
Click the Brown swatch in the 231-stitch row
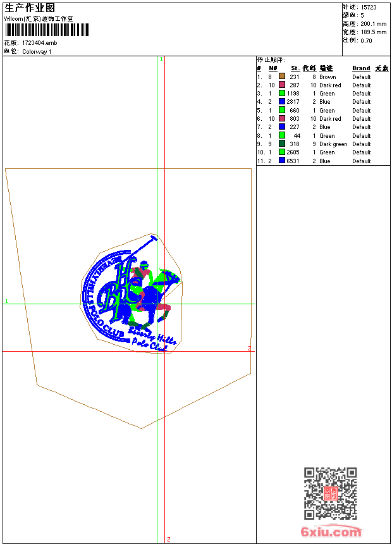[x=282, y=77]
